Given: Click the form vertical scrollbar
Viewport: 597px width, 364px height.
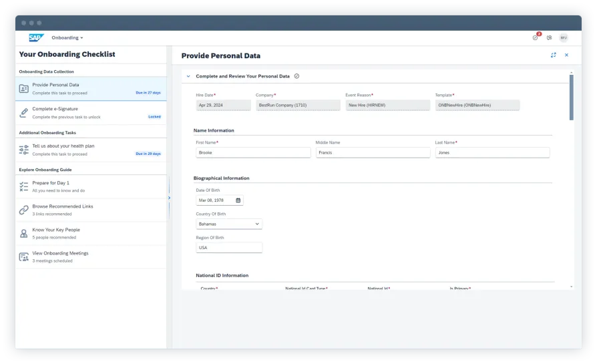Looking at the screenshot, I should pos(571,98).
